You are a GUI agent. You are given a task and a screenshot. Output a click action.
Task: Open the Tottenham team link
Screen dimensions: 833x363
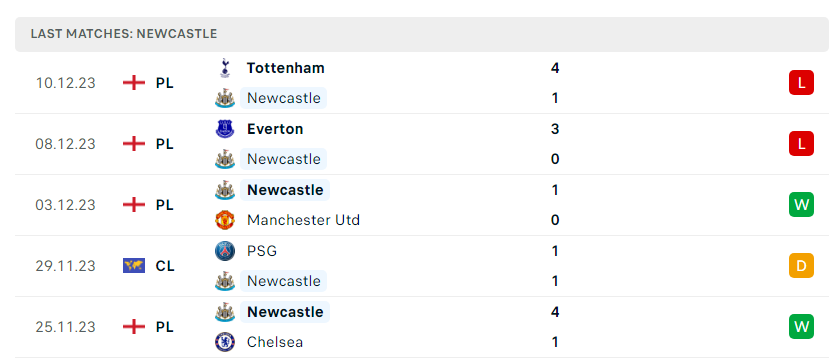tap(285, 68)
